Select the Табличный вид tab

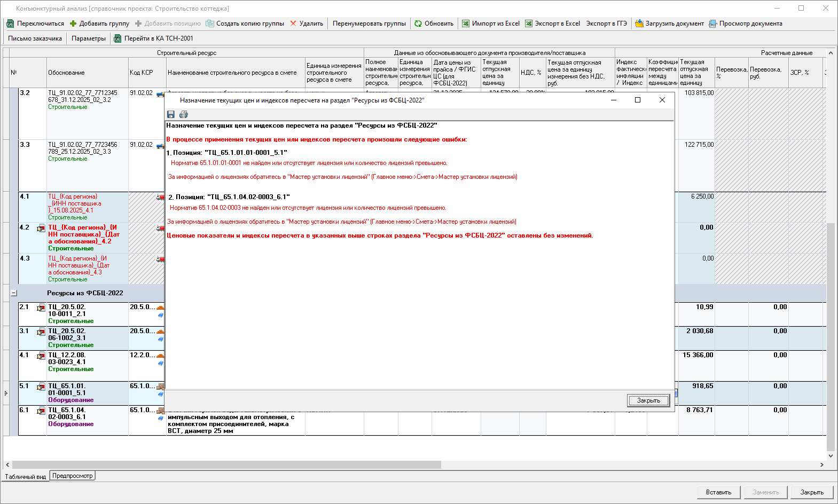click(x=26, y=476)
